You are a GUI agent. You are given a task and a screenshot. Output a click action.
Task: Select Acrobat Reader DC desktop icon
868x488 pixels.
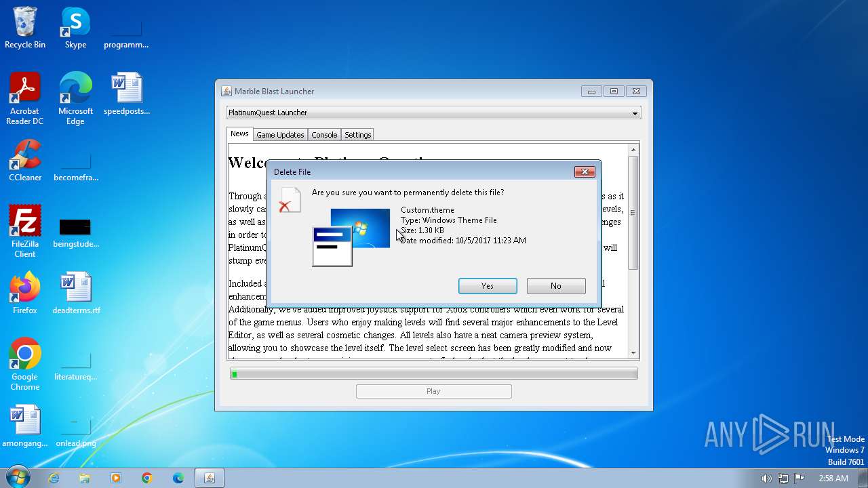tap(25, 99)
